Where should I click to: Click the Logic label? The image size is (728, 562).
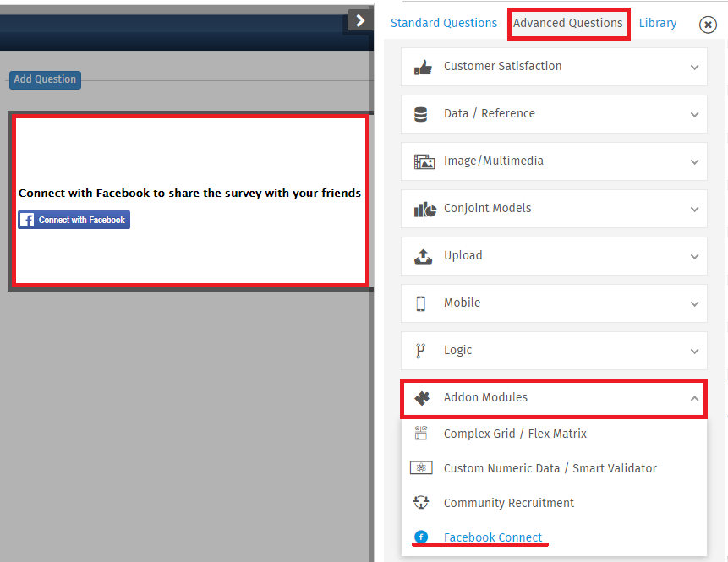[457, 351]
